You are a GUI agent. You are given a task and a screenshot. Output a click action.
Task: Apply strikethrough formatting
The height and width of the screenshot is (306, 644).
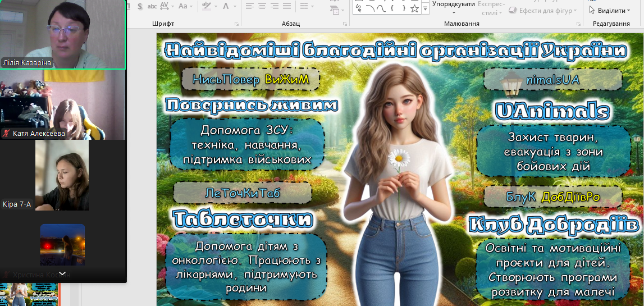151,6
